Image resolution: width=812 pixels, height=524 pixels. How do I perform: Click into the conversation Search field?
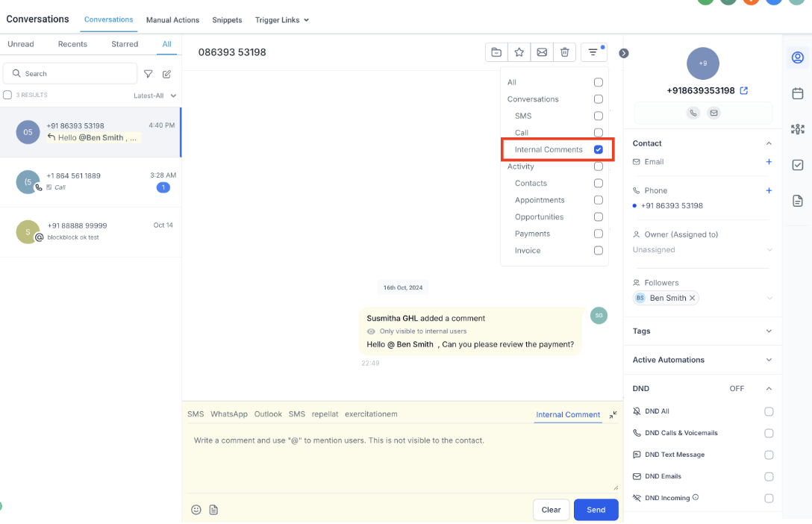coord(75,74)
